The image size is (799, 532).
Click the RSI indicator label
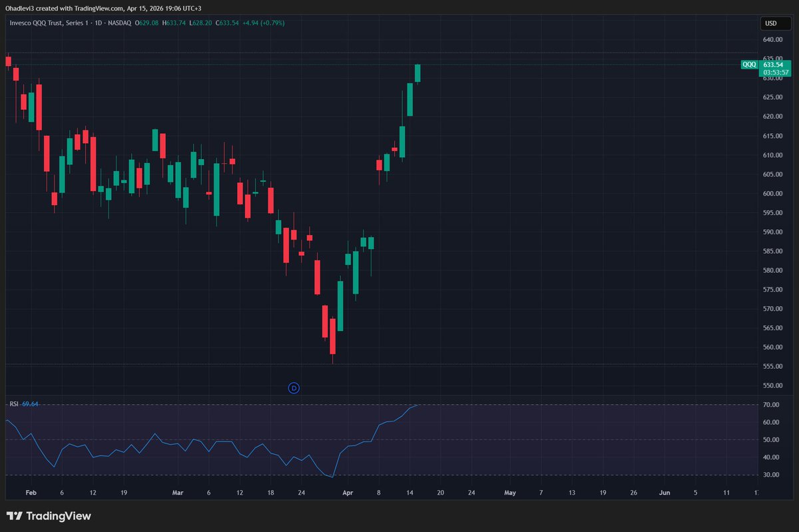pyautogui.click(x=13, y=403)
